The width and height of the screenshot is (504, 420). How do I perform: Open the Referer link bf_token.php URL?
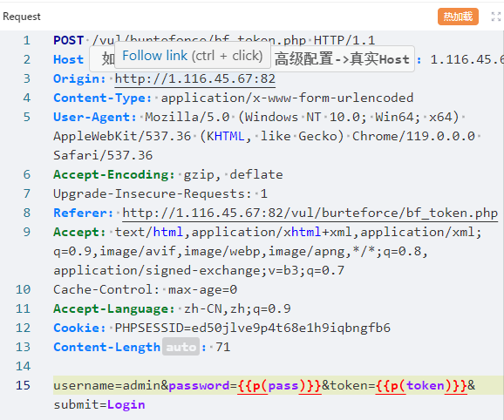click(310, 213)
